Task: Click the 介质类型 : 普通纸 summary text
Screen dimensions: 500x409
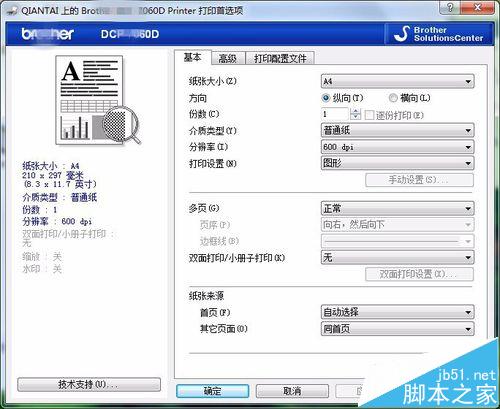Action: tap(59, 197)
